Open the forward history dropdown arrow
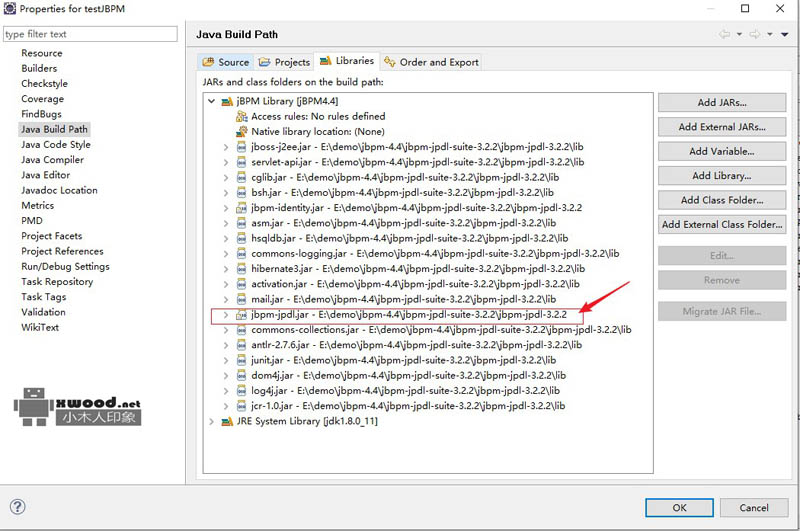The width and height of the screenshot is (800, 531). tap(770, 34)
